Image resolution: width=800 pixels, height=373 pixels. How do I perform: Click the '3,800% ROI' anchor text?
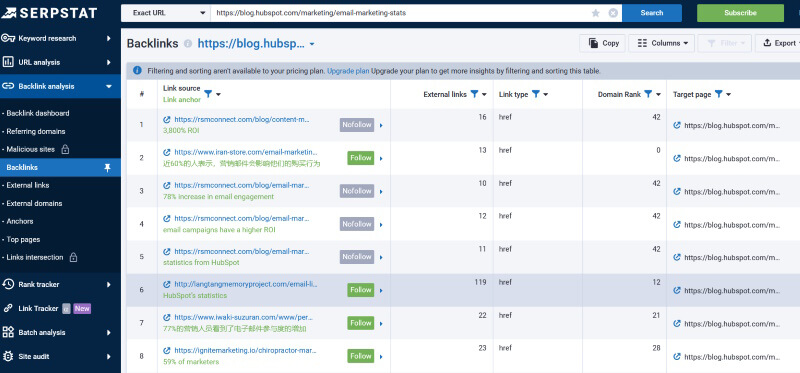coord(181,131)
